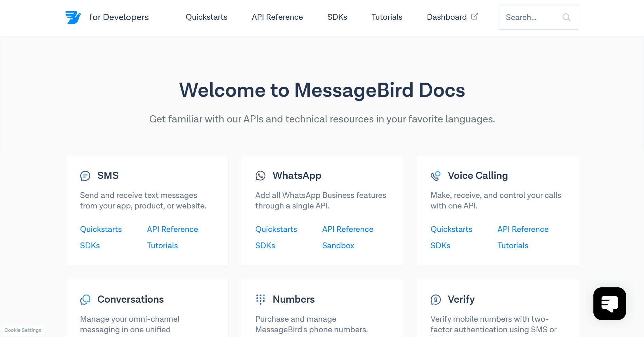Viewport: 644px width, 337px height.
Task: Click the Verify lock icon
Action: pos(436,300)
